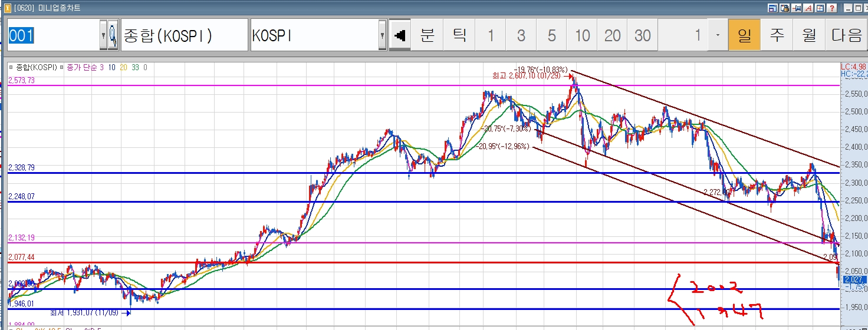Click the 종가 단순 moving average legend
The height and width of the screenshot is (330, 868).
pyautogui.click(x=83, y=67)
